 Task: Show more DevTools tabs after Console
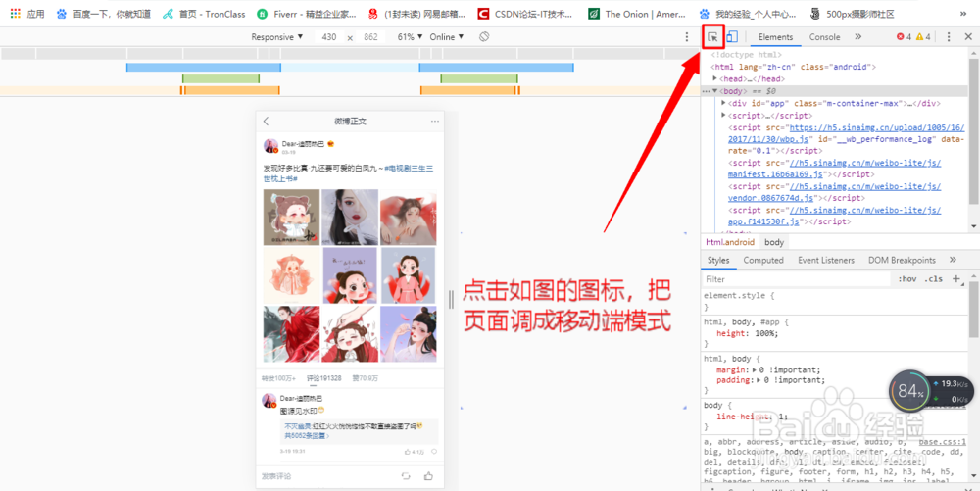(x=858, y=37)
